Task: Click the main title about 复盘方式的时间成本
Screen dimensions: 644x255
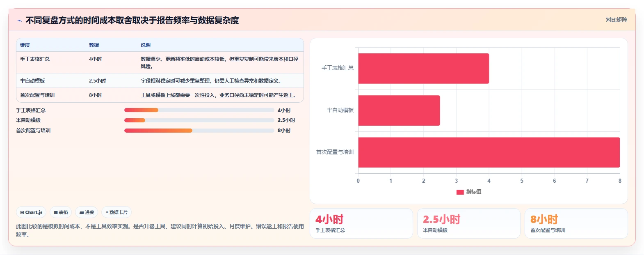Action: pos(132,21)
